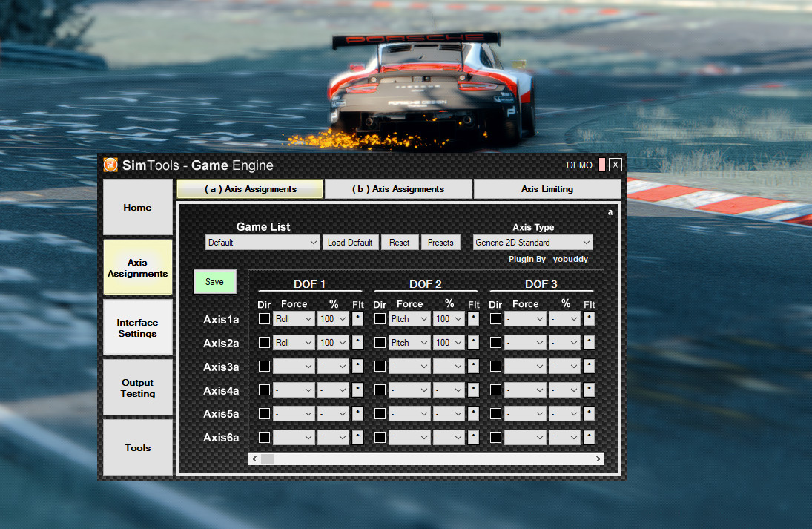
Task: Click Axis5a DOF 2 Flt button
Action: coord(473,413)
